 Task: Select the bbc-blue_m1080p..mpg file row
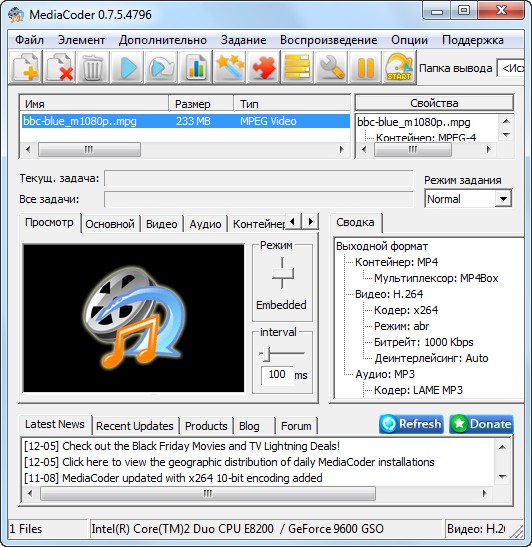click(186, 121)
